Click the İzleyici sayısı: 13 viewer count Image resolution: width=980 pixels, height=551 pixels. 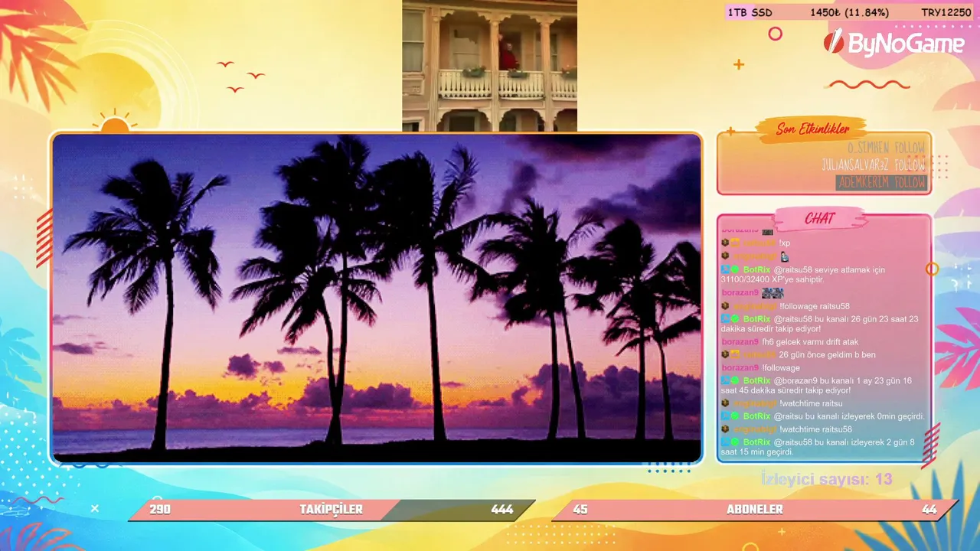point(826,479)
